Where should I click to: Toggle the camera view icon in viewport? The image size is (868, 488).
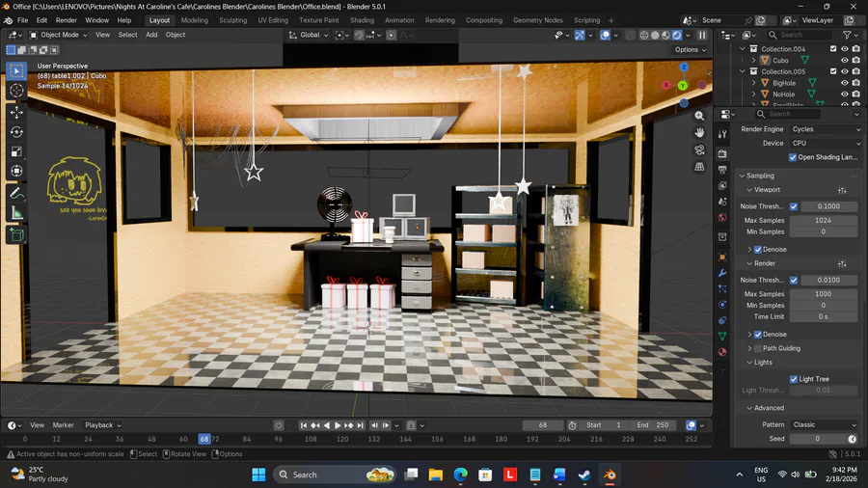click(x=699, y=149)
